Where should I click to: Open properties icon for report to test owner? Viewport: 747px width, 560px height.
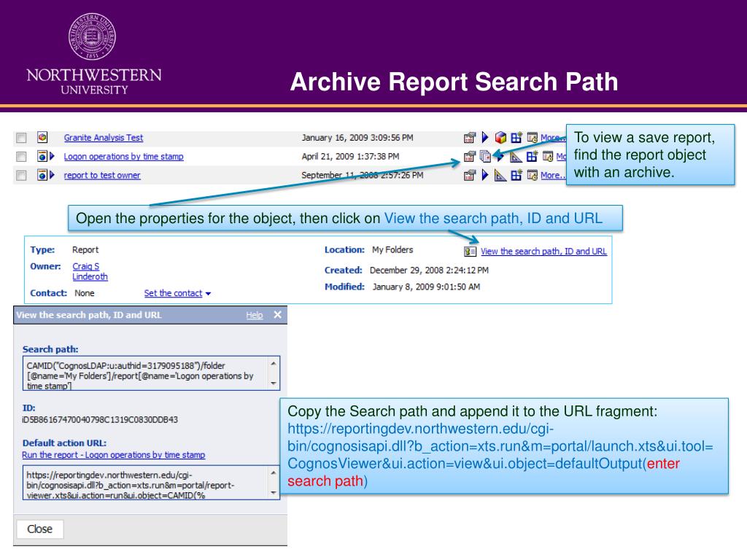(x=470, y=175)
